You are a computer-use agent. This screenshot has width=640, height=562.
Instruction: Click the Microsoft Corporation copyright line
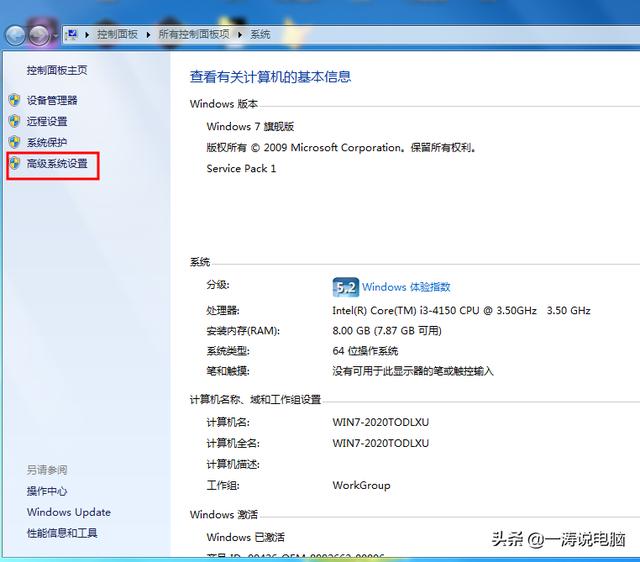[x=341, y=147]
